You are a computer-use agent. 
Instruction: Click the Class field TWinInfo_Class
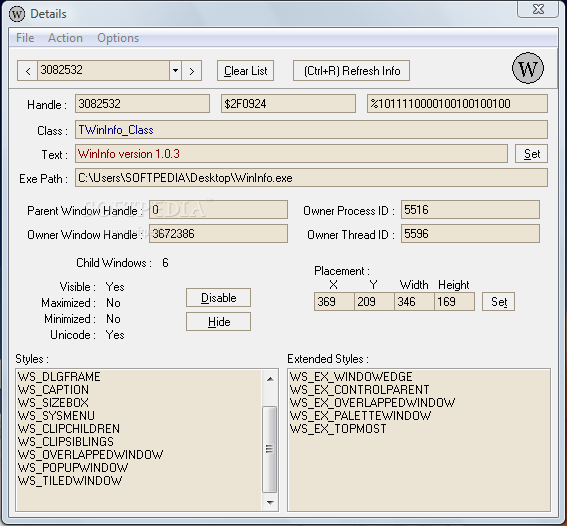tap(311, 130)
